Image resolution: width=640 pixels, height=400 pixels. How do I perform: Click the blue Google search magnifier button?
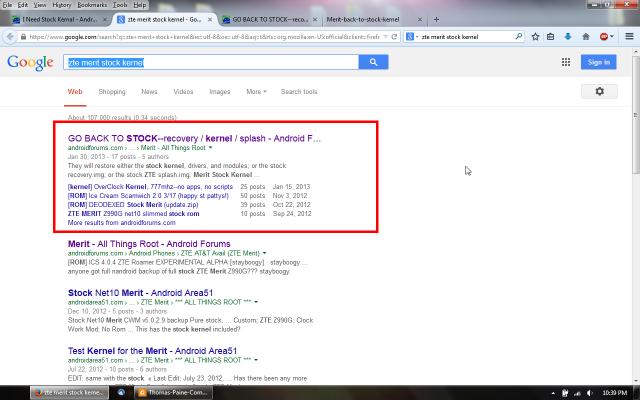(x=373, y=62)
